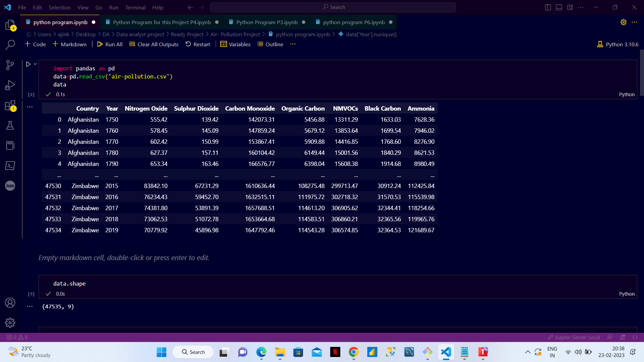Click Clear All Outputs button
Image resolution: width=644 pixels, height=362 pixels.
[x=154, y=44]
